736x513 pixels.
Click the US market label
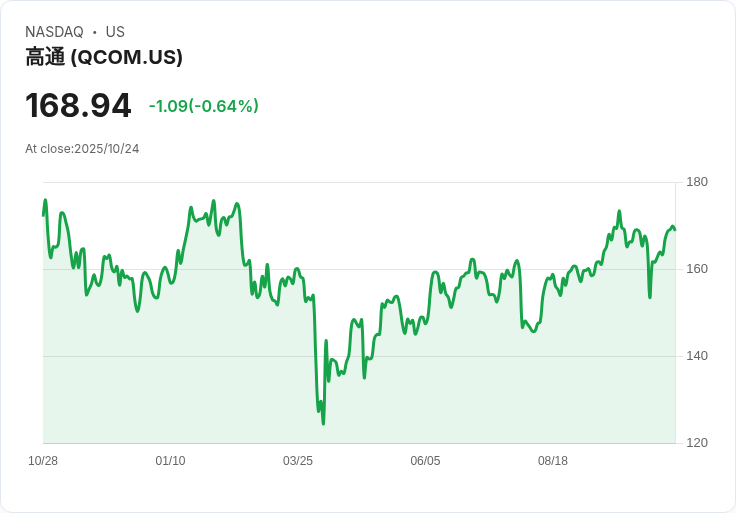[115, 32]
